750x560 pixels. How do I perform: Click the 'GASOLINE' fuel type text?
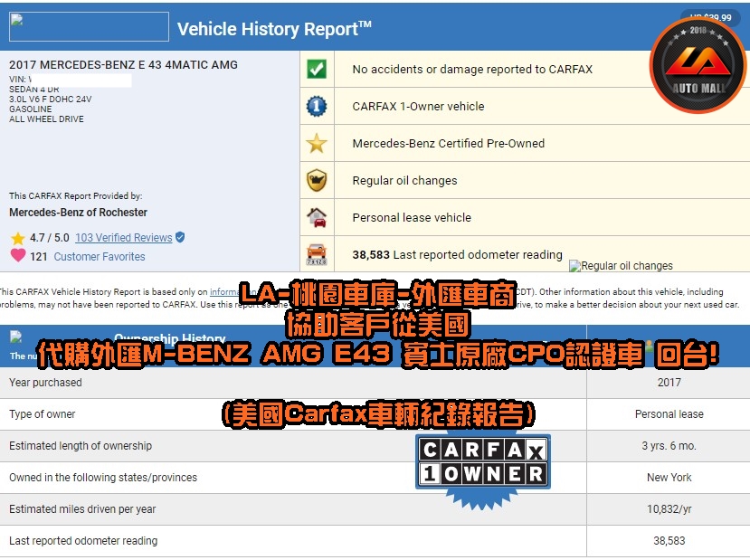pyautogui.click(x=30, y=109)
